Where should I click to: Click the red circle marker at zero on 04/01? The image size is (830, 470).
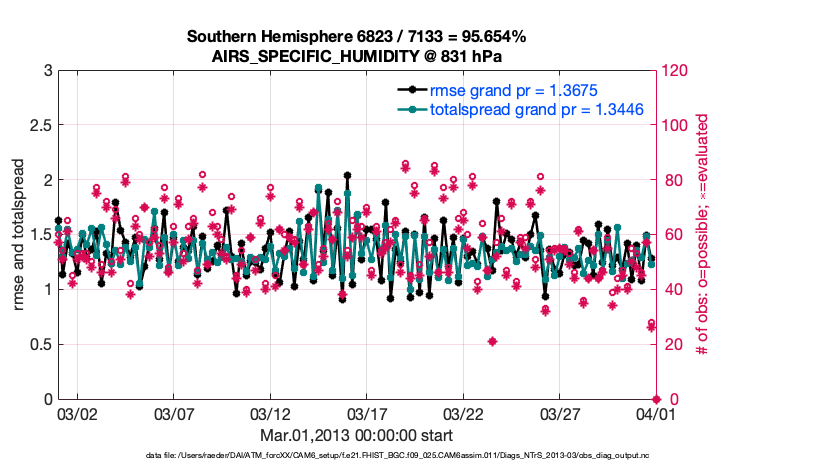coord(655,399)
